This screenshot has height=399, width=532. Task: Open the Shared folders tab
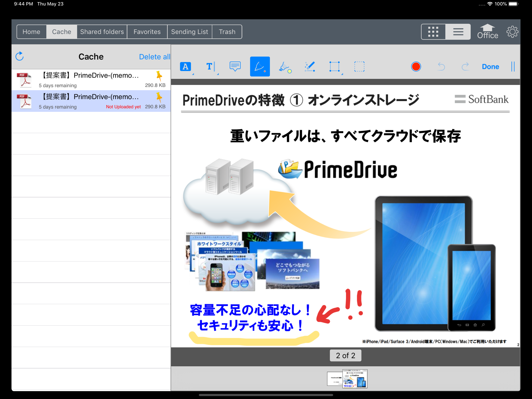[x=102, y=32]
